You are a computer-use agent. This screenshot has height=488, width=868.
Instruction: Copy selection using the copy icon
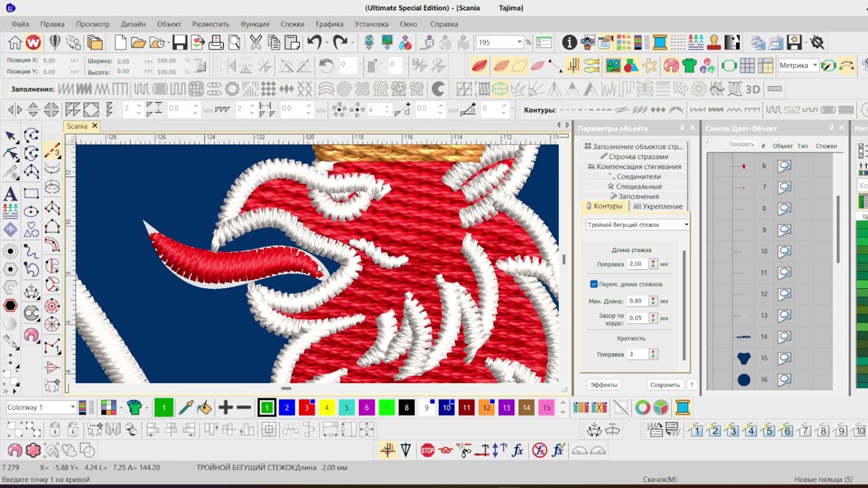point(274,43)
